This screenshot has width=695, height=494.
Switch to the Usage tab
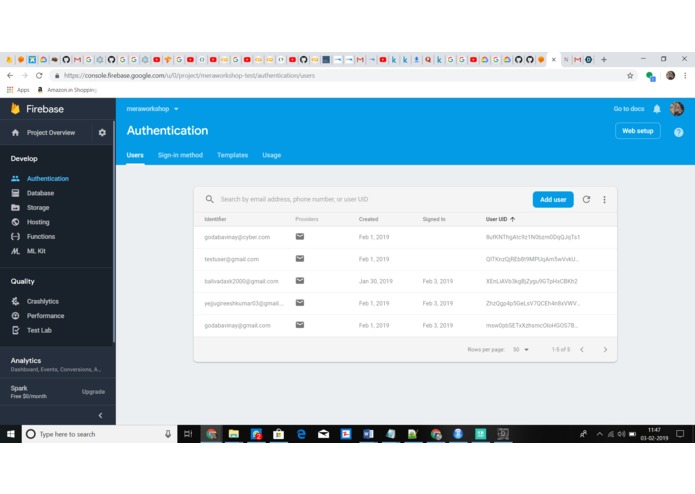271,155
